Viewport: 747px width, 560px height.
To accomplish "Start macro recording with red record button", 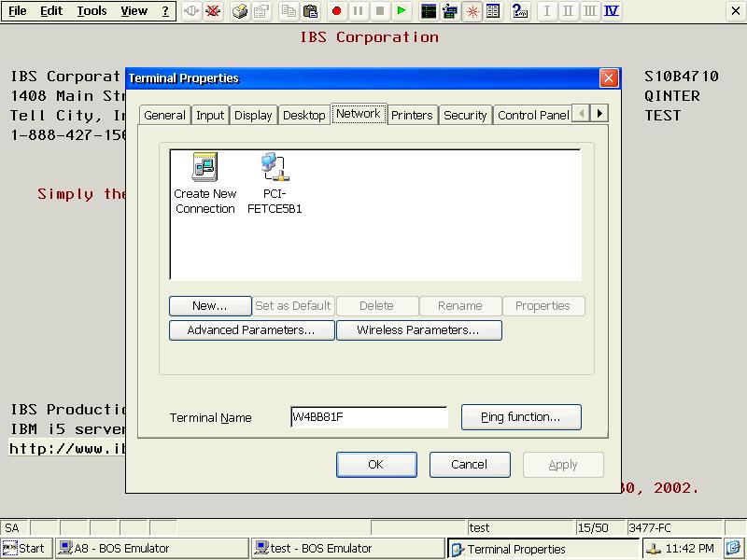I will click(x=336, y=11).
